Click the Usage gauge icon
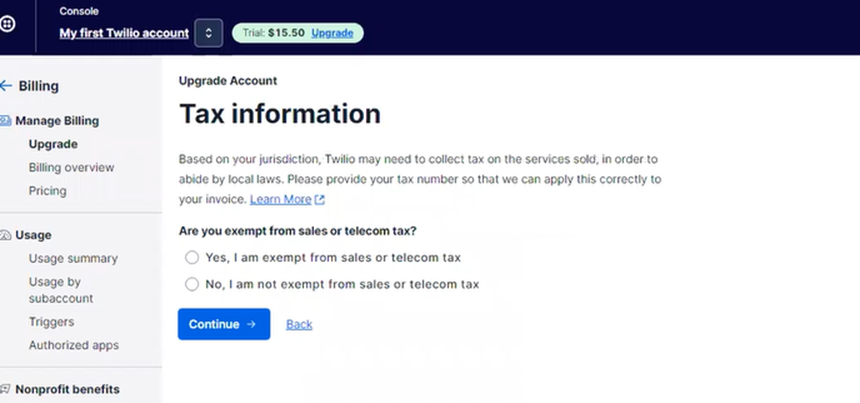The height and width of the screenshot is (403, 860). coord(5,235)
